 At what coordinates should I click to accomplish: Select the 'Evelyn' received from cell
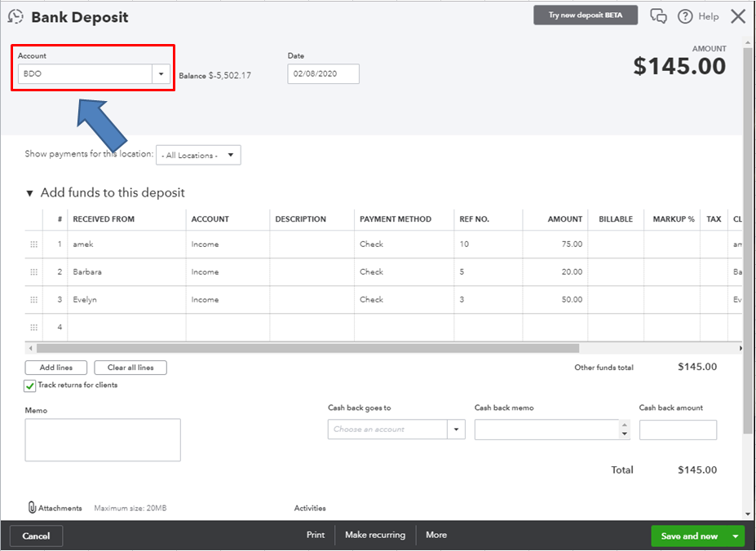pos(126,299)
